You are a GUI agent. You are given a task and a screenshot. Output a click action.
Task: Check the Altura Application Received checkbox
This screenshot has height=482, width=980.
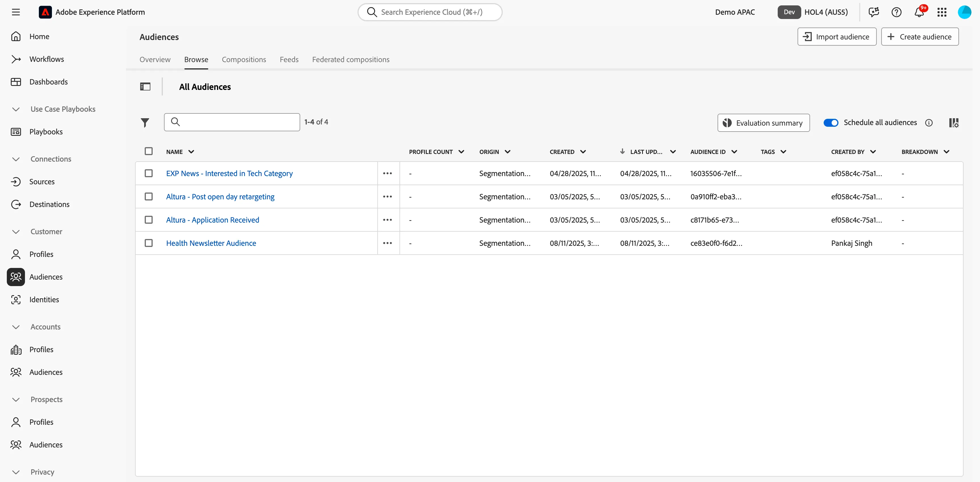pos(149,220)
